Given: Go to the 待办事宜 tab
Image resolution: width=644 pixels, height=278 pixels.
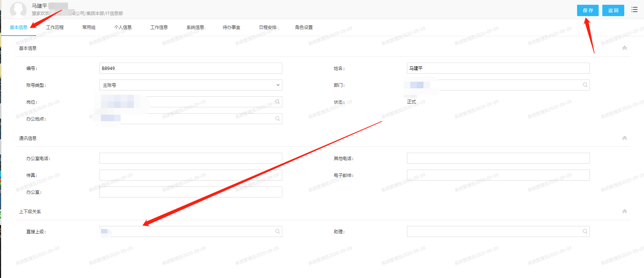Looking at the screenshot, I should [231, 27].
